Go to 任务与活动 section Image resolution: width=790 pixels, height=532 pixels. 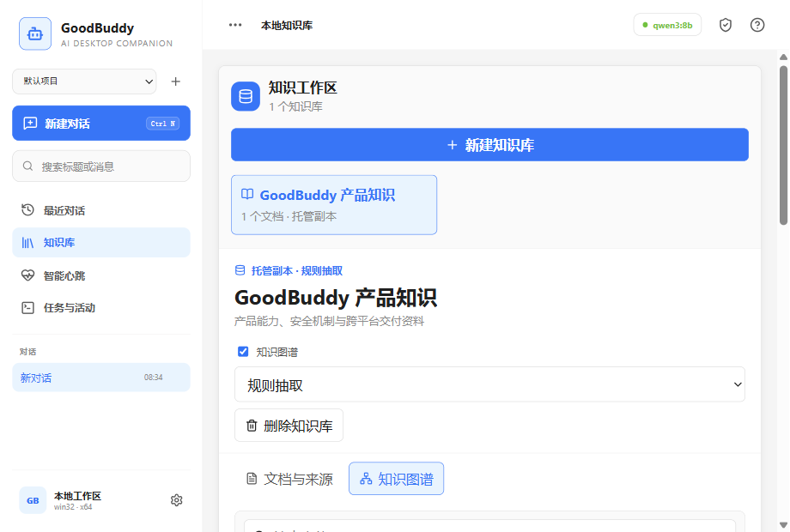click(101, 308)
